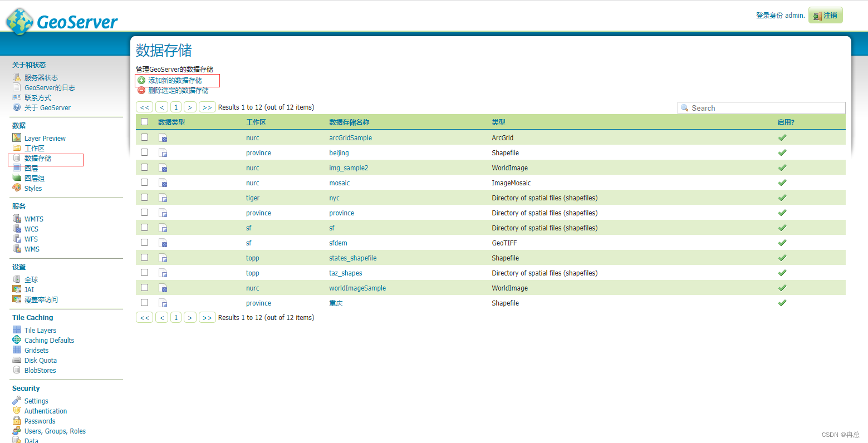This screenshot has width=868, height=443.
Task: Click the green plus add-store icon
Action: pos(141,80)
